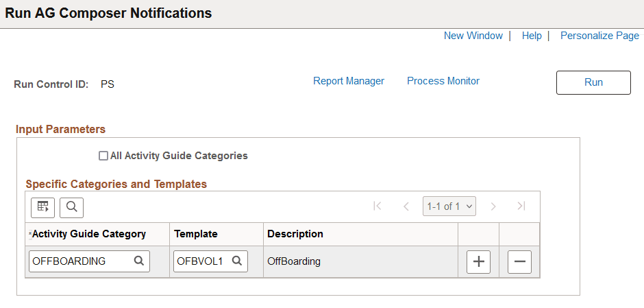
Task: Open the grid action menu icon
Action: (x=43, y=206)
